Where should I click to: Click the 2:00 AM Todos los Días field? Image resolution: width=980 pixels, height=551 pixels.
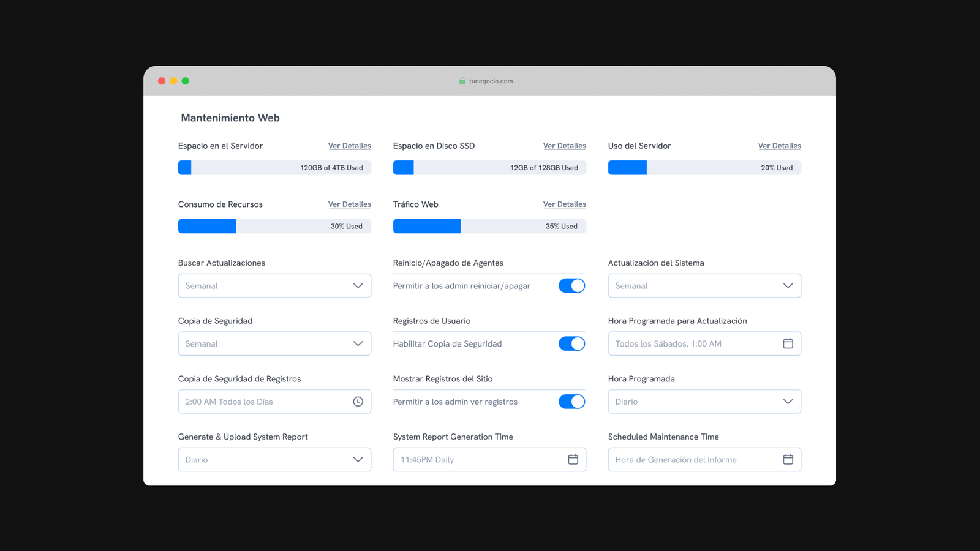[274, 402]
